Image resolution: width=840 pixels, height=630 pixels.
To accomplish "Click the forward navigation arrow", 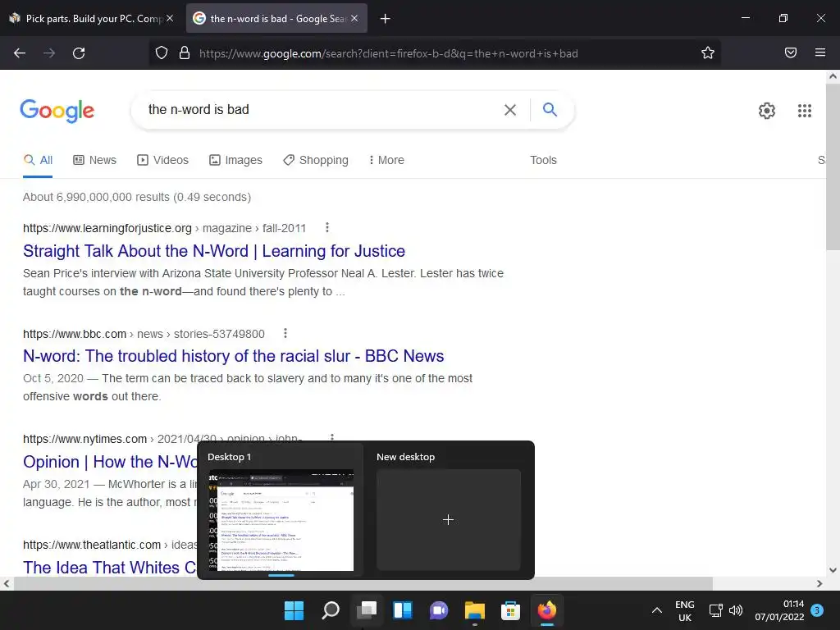I will point(49,53).
